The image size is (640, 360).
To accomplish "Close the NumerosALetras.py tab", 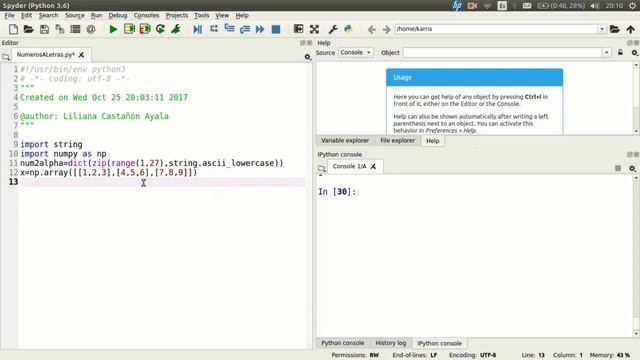I will pyautogui.click(x=81, y=55).
